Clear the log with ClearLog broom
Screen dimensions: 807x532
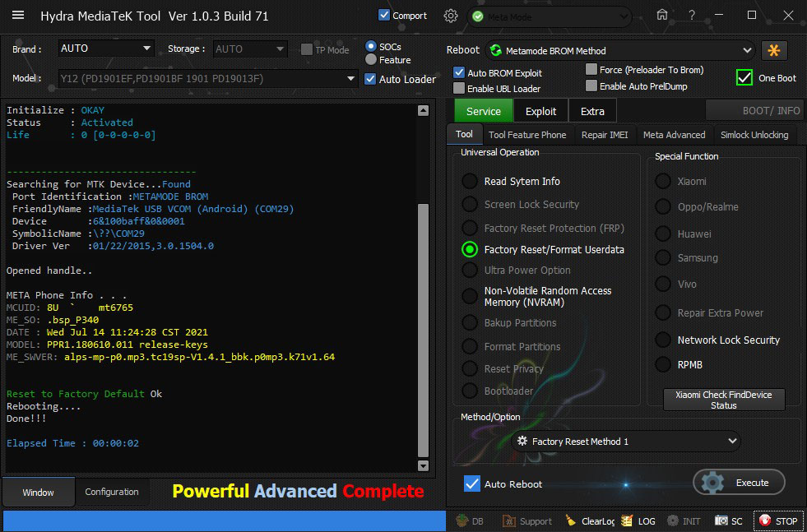(590, 520)
